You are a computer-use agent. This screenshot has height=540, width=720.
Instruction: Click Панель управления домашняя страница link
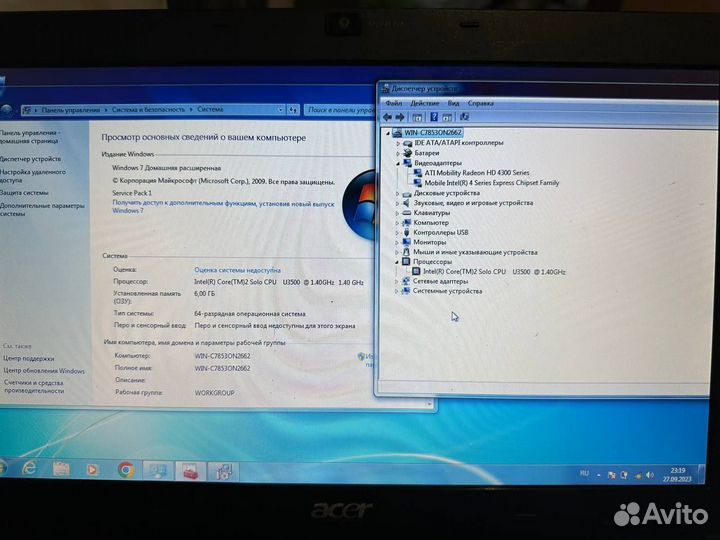pyautogui.click(x=30, y=137)
